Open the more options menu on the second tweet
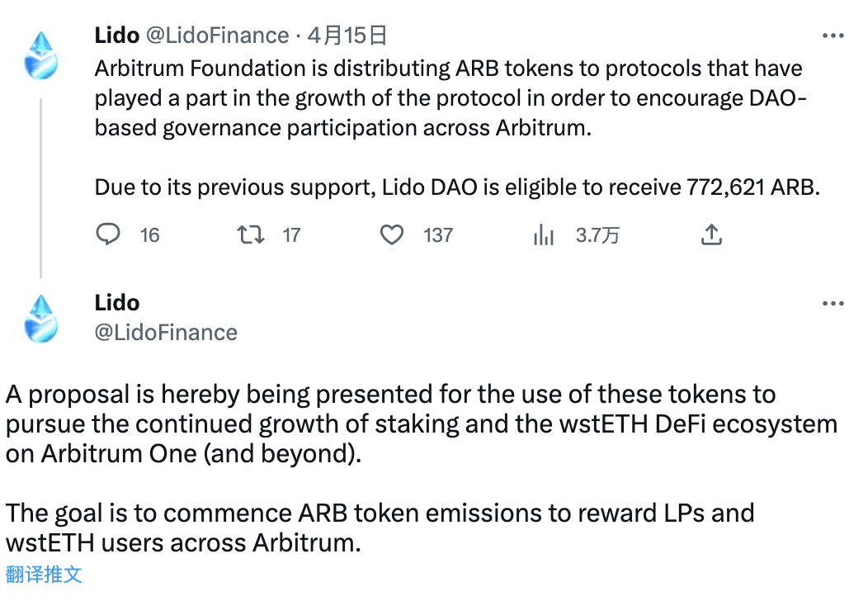The width and height of the screenshot is (868, 601). [833, 302]
